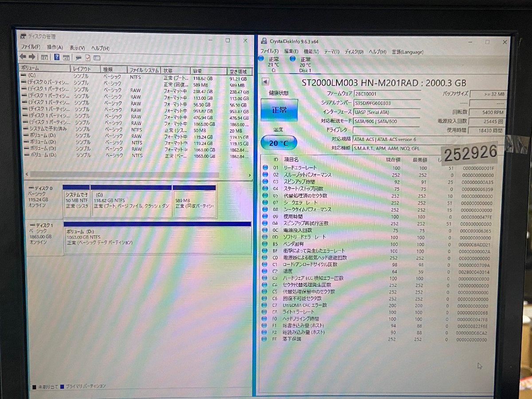Click status circle for 01 リードエラーレート

tap(266, 168)
